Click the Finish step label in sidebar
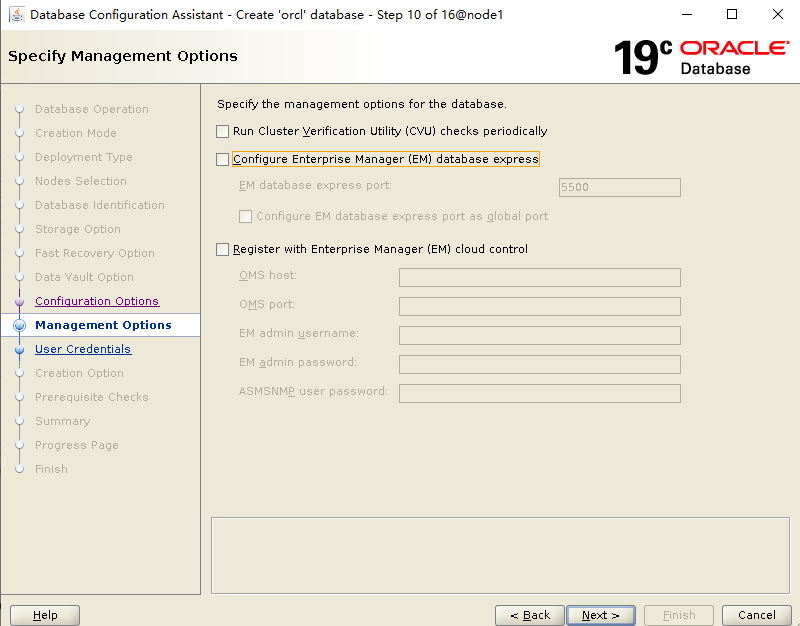Screen dimensions: 800x626 (x=51, y=469)
